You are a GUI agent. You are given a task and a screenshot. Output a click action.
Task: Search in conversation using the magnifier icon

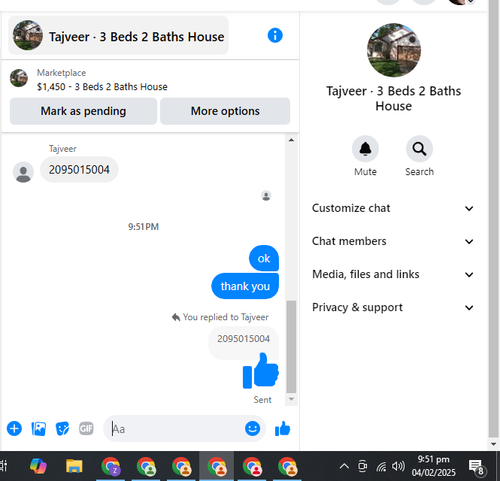(419, 149)
